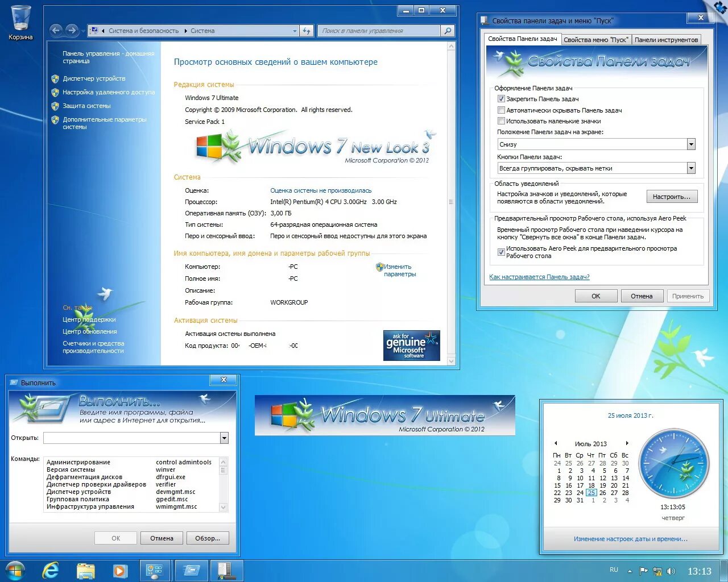Viewport: 728px width, 582px height.
Task: Go forward in the System window
Action: coord(72,30)
